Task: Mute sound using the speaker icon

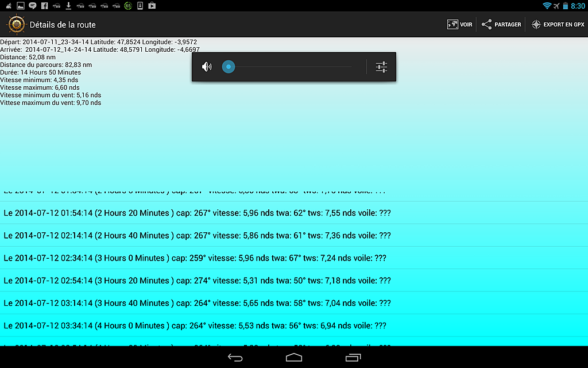Action: [x=207, y=67]
